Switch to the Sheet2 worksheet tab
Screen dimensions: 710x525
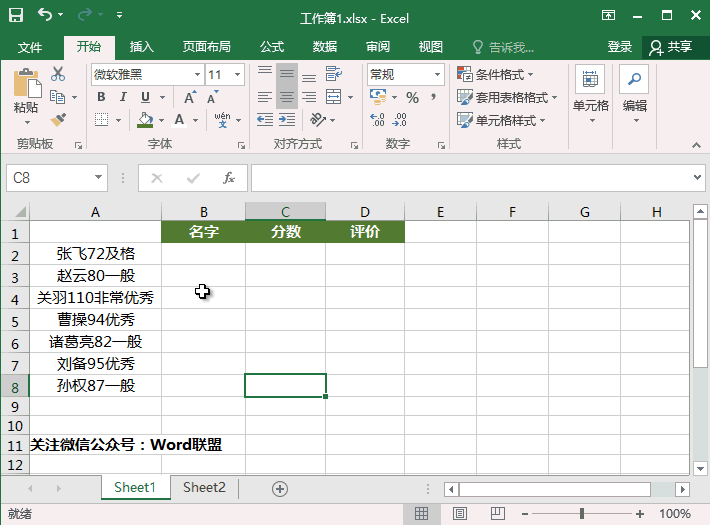(204, 488)
